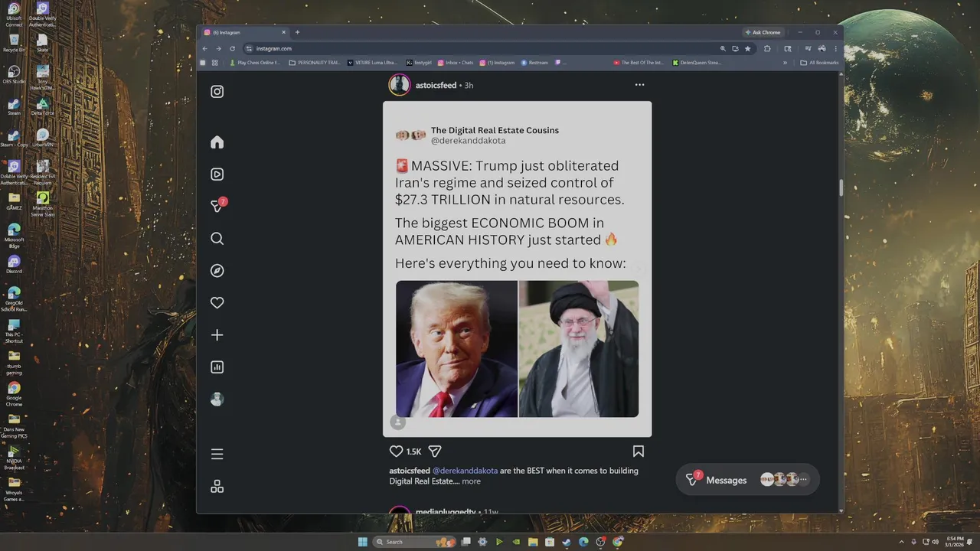Show hidden system tray icons

pyautogui.click(x=901, y=542)
